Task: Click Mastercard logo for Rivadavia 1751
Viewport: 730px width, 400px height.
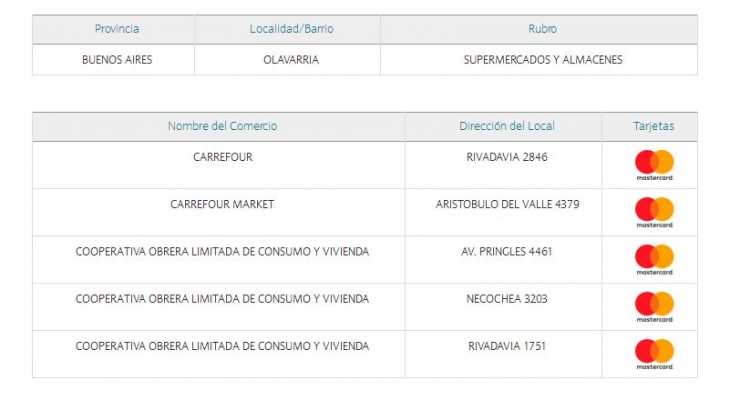Action: [x=654, y=353]
